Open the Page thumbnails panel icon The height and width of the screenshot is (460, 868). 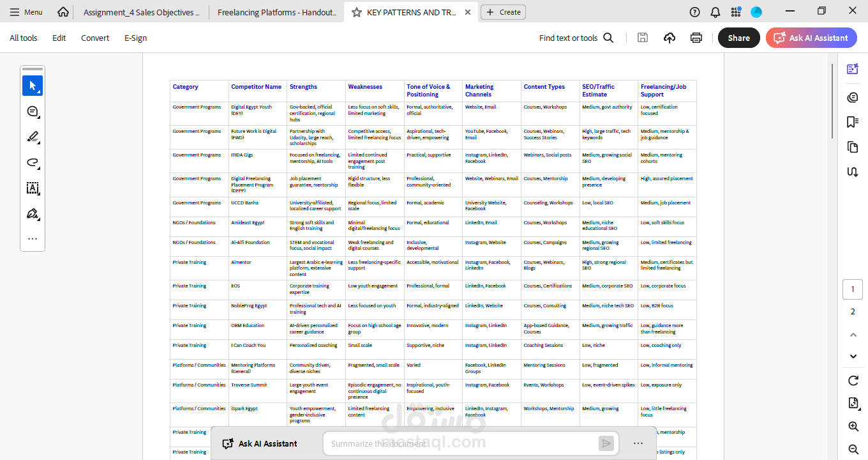click(x=853, y=147)
